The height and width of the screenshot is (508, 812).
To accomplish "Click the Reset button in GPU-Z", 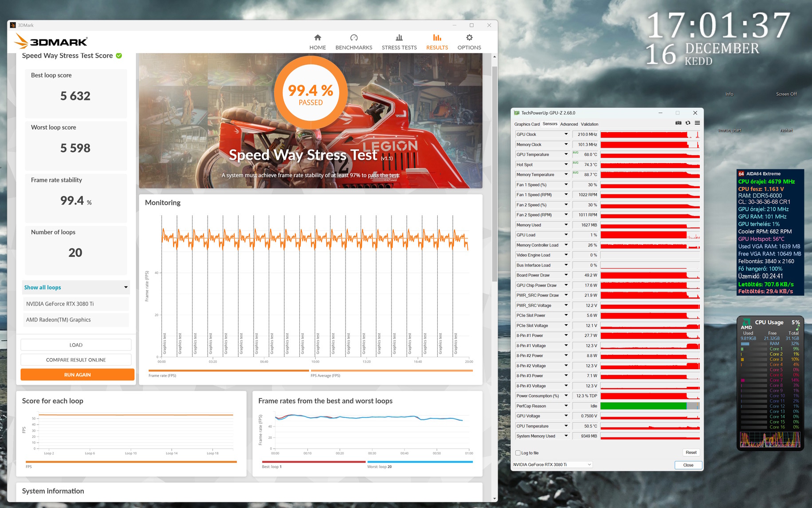I will pos(691,453).
